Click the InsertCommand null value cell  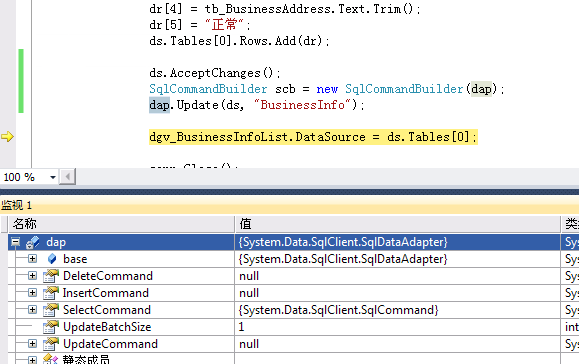pyautogui.click(x=397, y=293)
